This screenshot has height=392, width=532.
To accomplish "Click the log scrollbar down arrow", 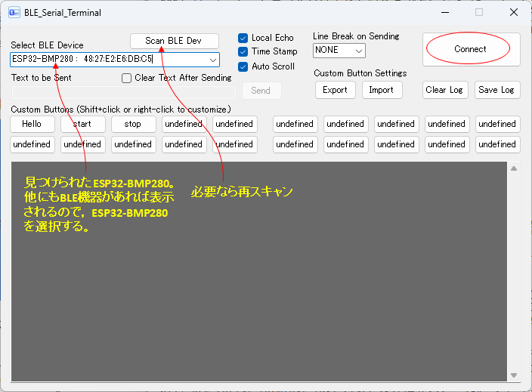I will point(514,375).
